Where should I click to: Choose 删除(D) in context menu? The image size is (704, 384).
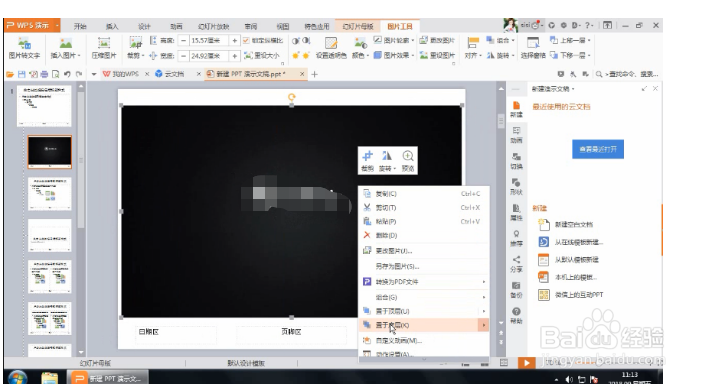(x=423, y=235)
